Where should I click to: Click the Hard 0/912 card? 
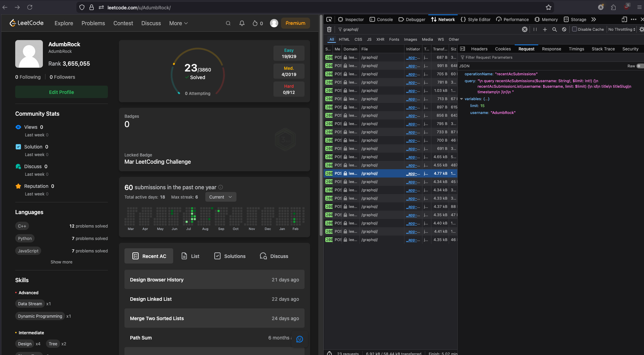coord(289,89)
